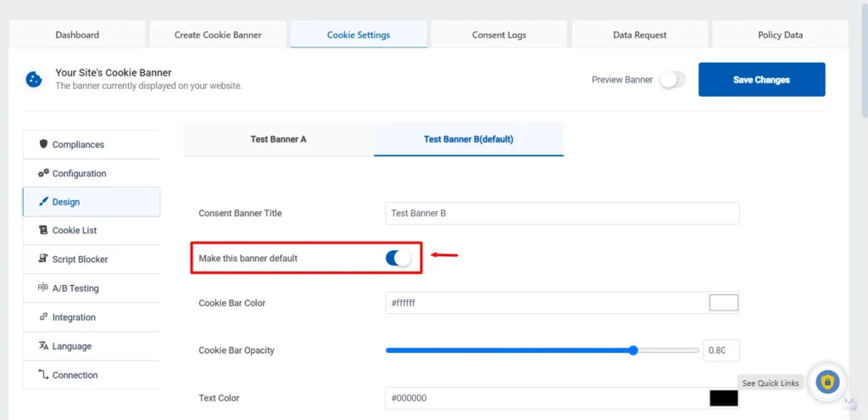Switch to the Test Banner A tab
Image resolution: width=868 pixels, height=420 pixels.
coord(278,139)
